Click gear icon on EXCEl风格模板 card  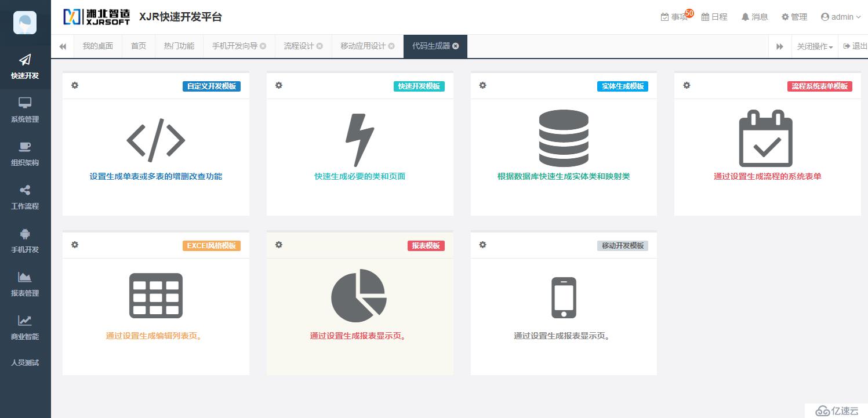point(75,245)
